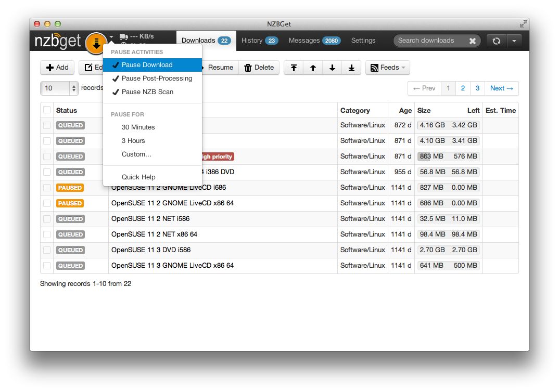
Task: Choose pause for 30 Minutes
Action: coord(153,127)
